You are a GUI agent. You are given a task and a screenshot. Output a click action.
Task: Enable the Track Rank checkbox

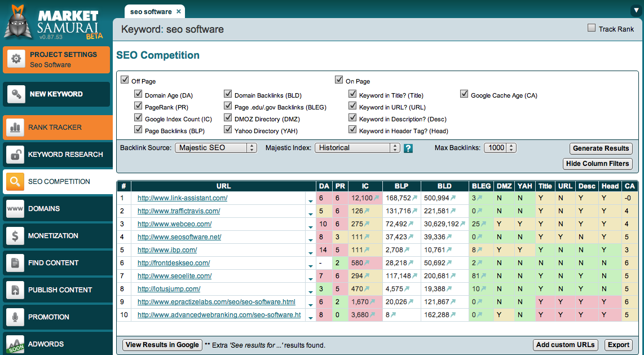click(x=592, y=28)
